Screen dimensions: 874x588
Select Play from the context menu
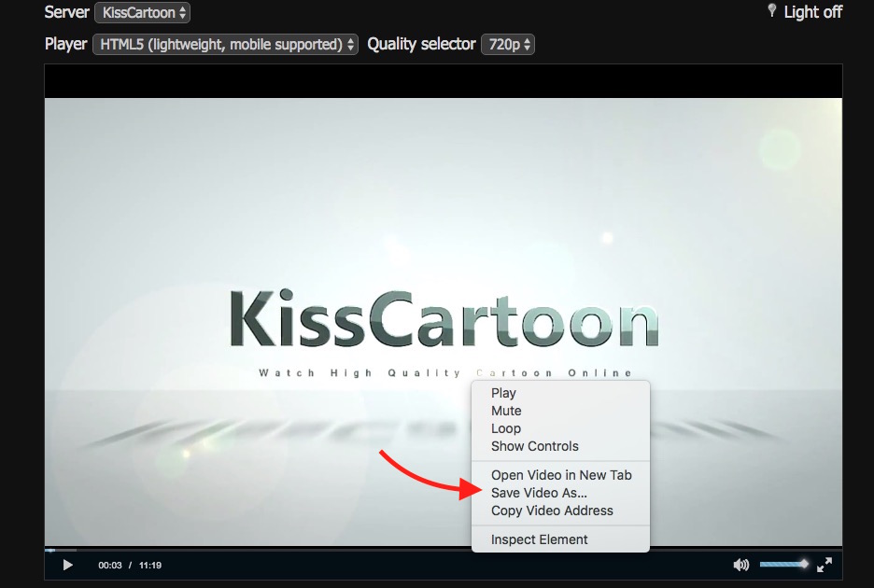pyautogui.click(x=503, y=394)
